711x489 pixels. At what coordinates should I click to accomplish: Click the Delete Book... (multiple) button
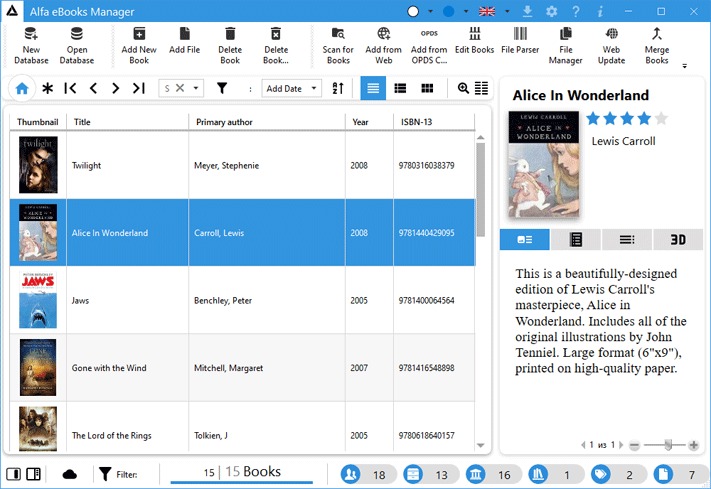[276, 46]
